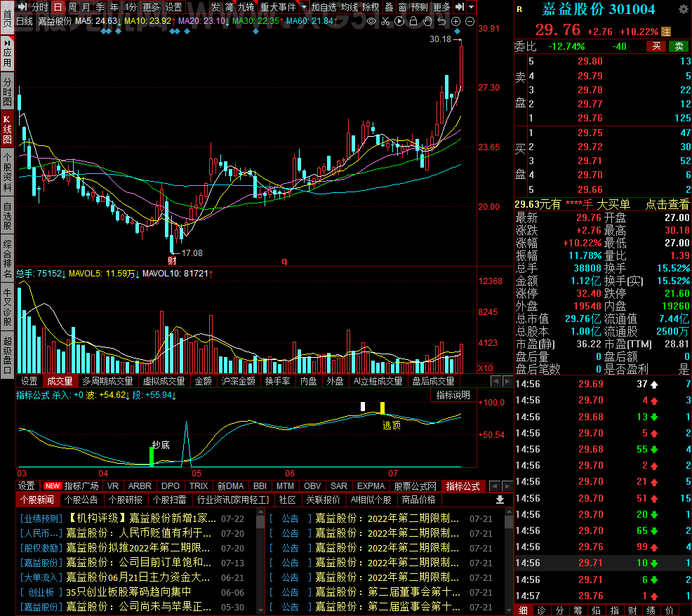Switch to weekly 周 period
The width and height of the screenshot is (692, 616).
click(x=72, y=7)
